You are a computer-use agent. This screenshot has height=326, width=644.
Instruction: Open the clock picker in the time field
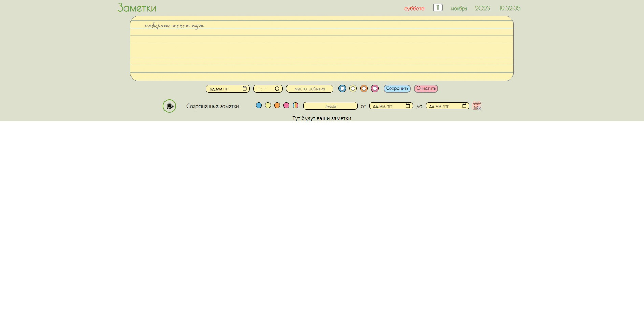coord(277,89)
